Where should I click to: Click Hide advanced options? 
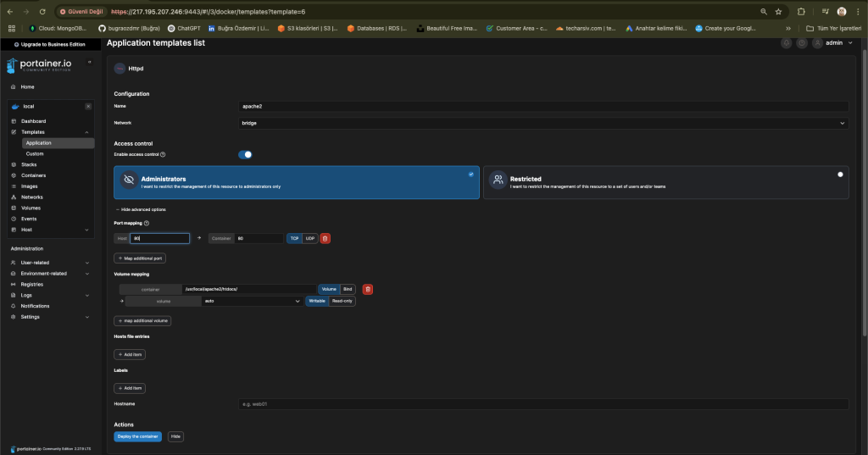[x=142, y=210]
